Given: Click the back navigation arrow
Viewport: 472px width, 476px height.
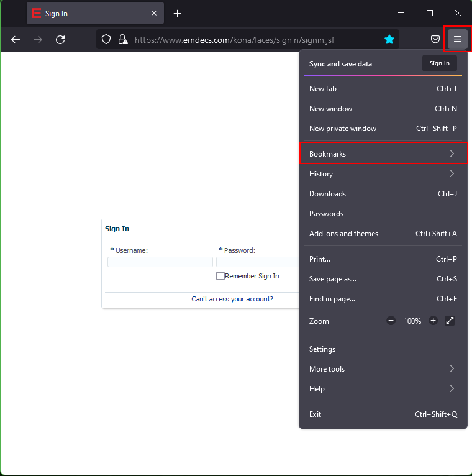Looking at the screenshot, I should coord(16,39).
